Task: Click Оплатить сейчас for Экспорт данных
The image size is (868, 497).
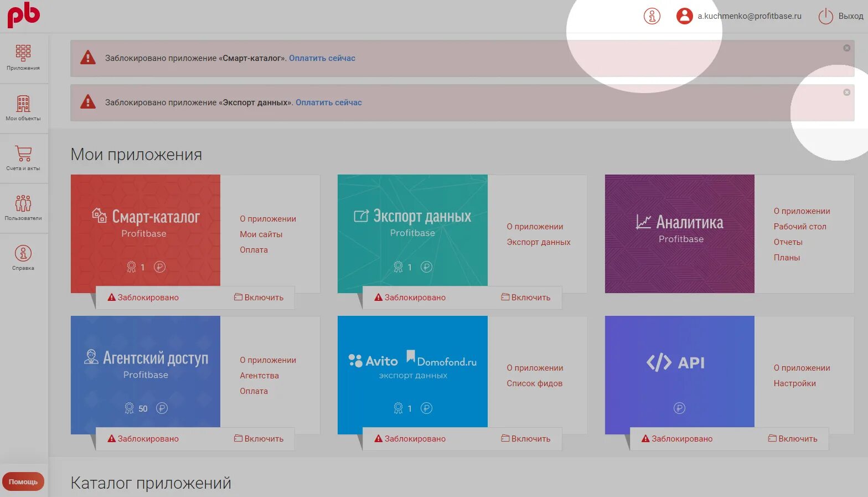Action: click(329, 103)
